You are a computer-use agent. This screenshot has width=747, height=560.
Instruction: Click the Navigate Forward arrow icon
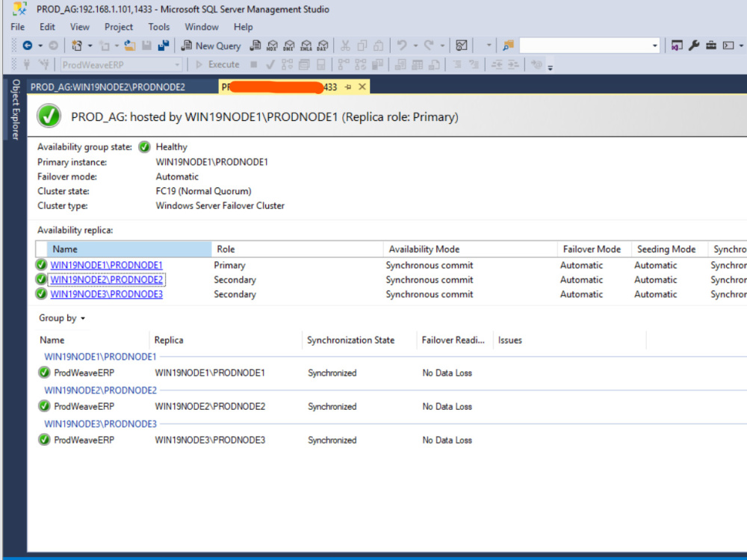[53, 46]
